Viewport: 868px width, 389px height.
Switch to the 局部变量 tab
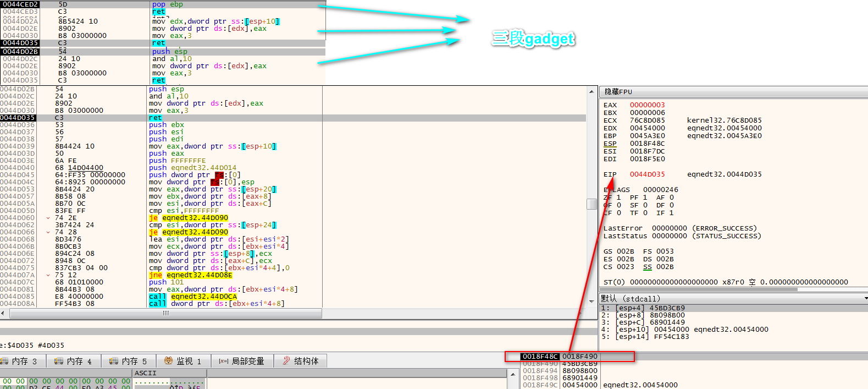coord(241,361)
